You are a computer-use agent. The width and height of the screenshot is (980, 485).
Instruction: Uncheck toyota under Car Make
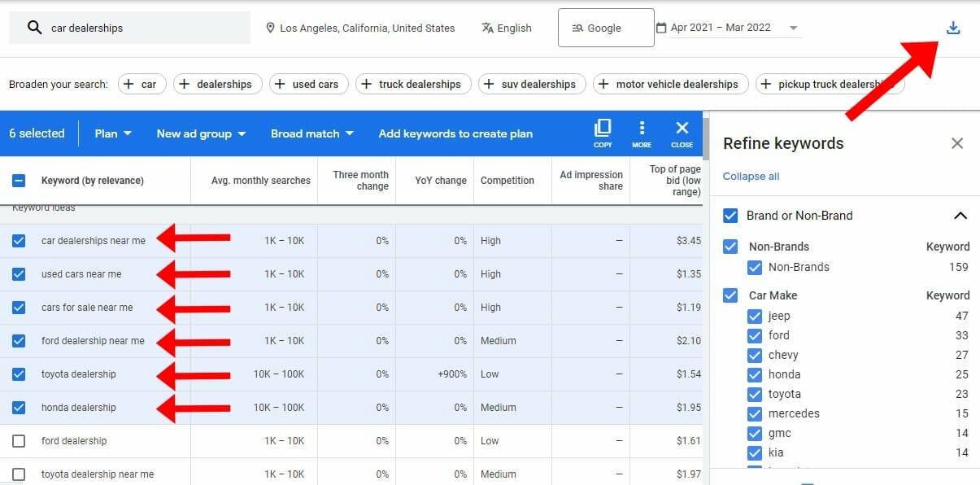tap(755, 394)
